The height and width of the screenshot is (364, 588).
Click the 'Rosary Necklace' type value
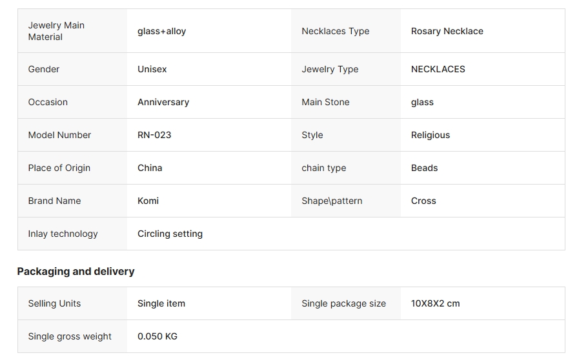[447, 31]
